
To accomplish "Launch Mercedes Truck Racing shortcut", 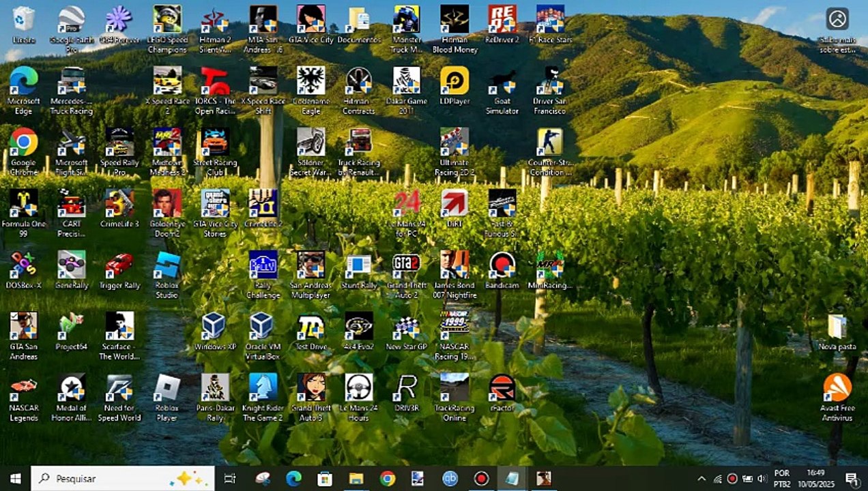I will [72, 90].
